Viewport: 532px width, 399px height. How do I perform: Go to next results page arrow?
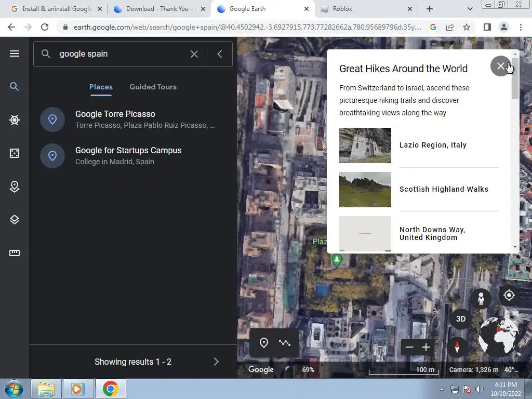[x=216, y=362]
